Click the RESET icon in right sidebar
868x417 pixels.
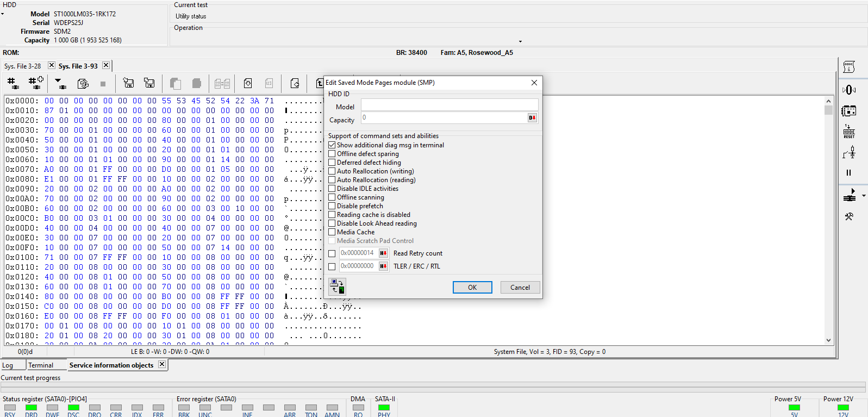[849, 132]
